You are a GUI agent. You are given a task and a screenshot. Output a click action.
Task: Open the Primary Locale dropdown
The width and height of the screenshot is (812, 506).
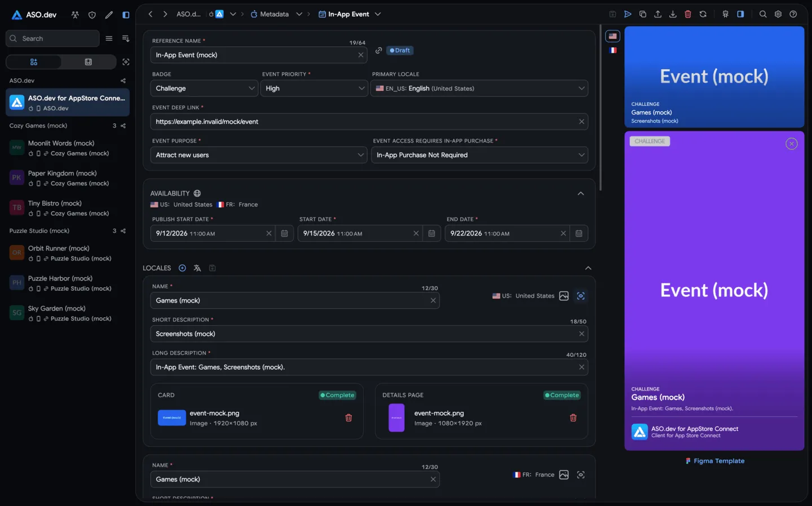(479, 88)
